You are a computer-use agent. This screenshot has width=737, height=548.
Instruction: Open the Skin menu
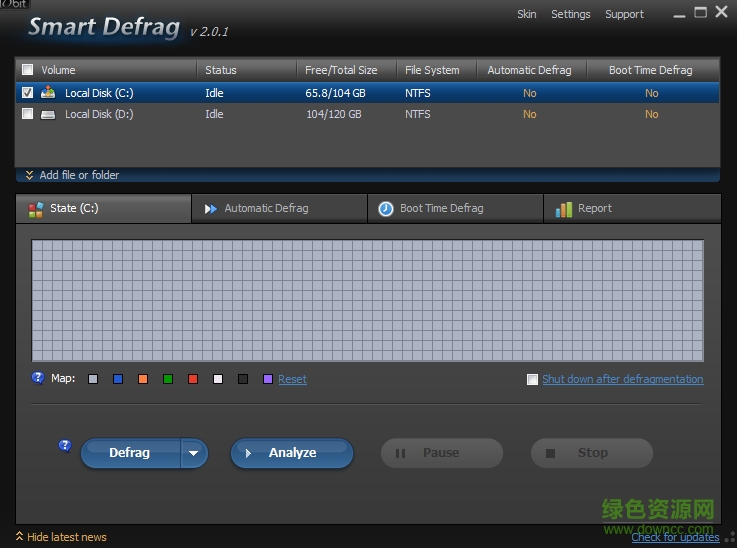pos(526,14)
